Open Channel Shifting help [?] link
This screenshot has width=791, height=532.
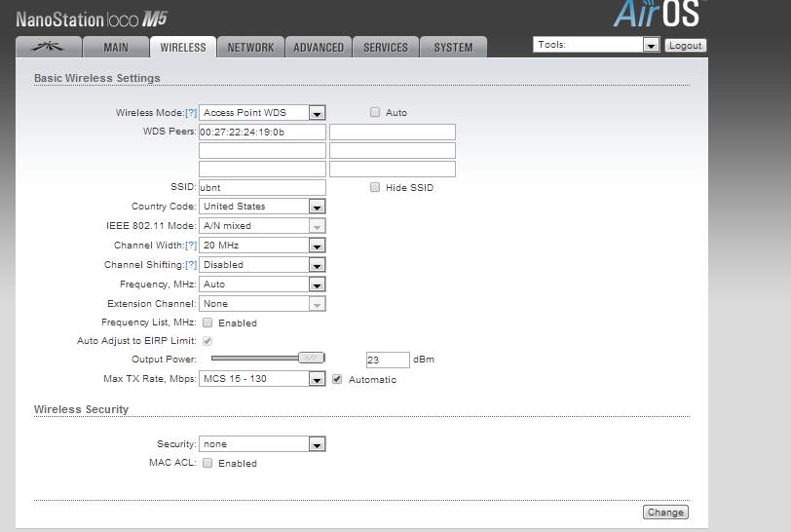point(191,265)
